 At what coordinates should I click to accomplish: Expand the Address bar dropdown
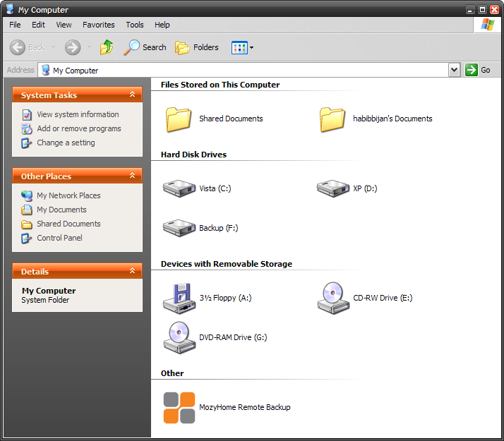(454, 70)
